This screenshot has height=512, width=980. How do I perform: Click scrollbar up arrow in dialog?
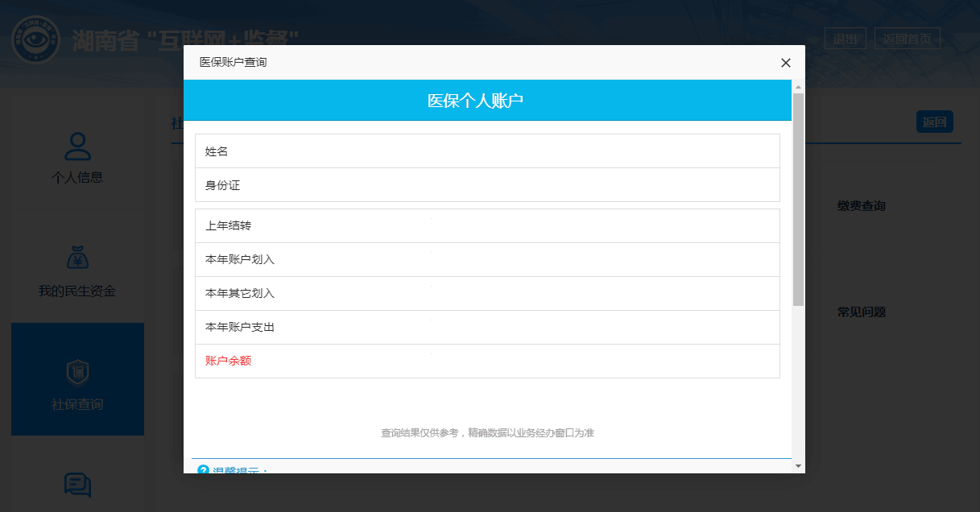[798, 87]
